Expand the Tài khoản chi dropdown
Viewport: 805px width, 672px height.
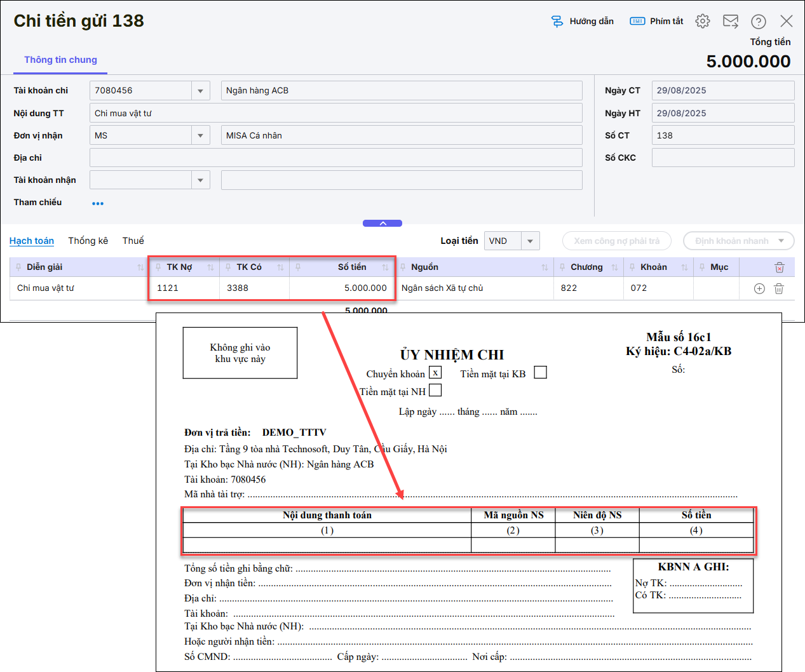pyautogui.click(x=200, y=91)
